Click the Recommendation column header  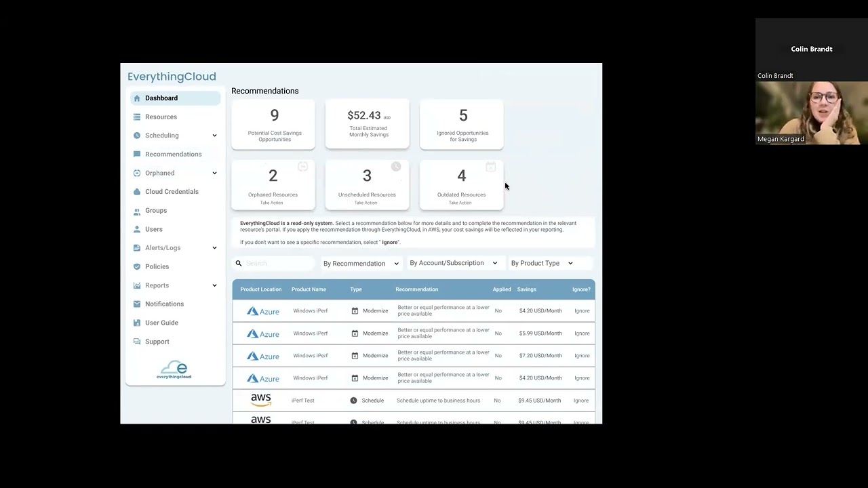tap(417, 289)
